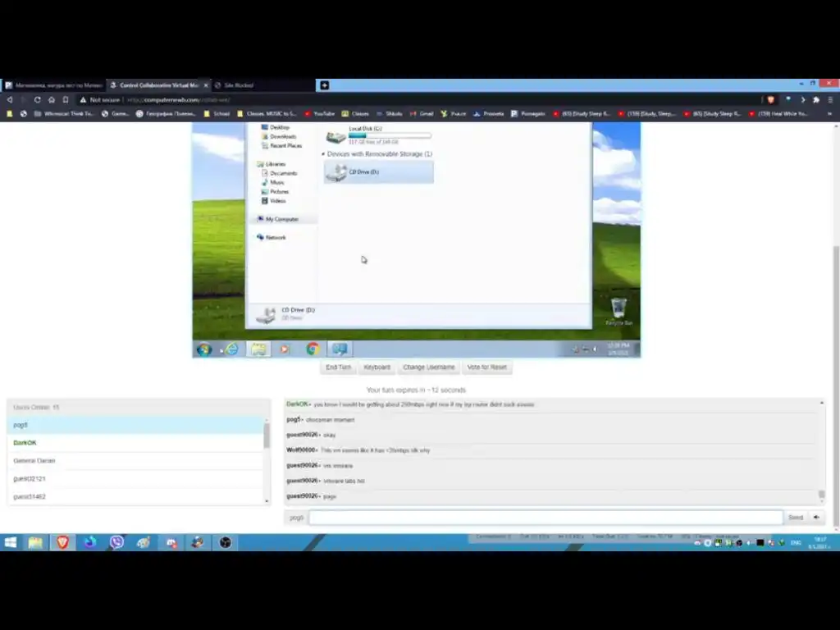Switch to the first browser tab

pyautogui.click(x=53, y=85)
